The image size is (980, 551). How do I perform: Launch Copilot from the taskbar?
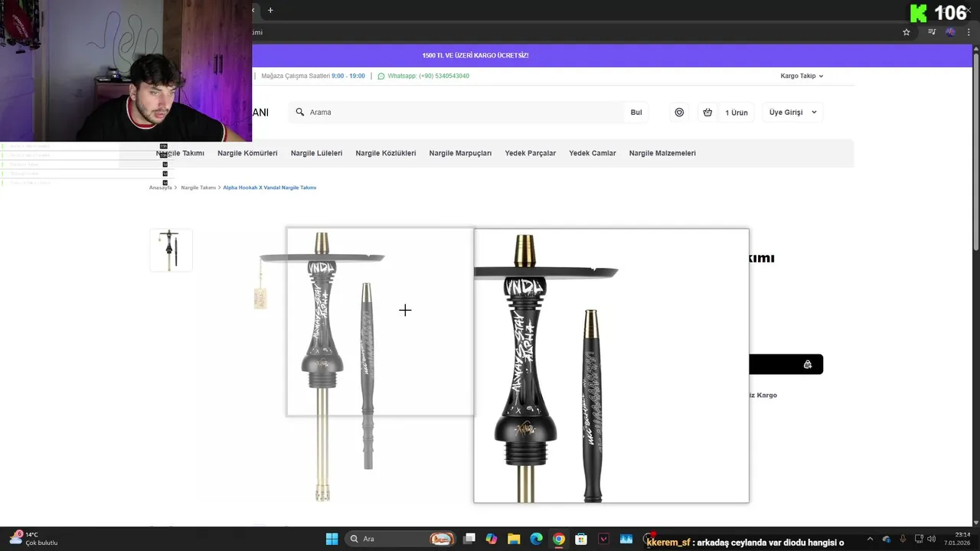click(x=492, y=539)
